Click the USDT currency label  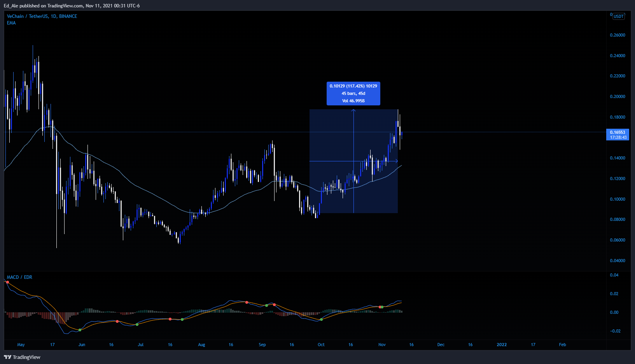coord(619,16)
